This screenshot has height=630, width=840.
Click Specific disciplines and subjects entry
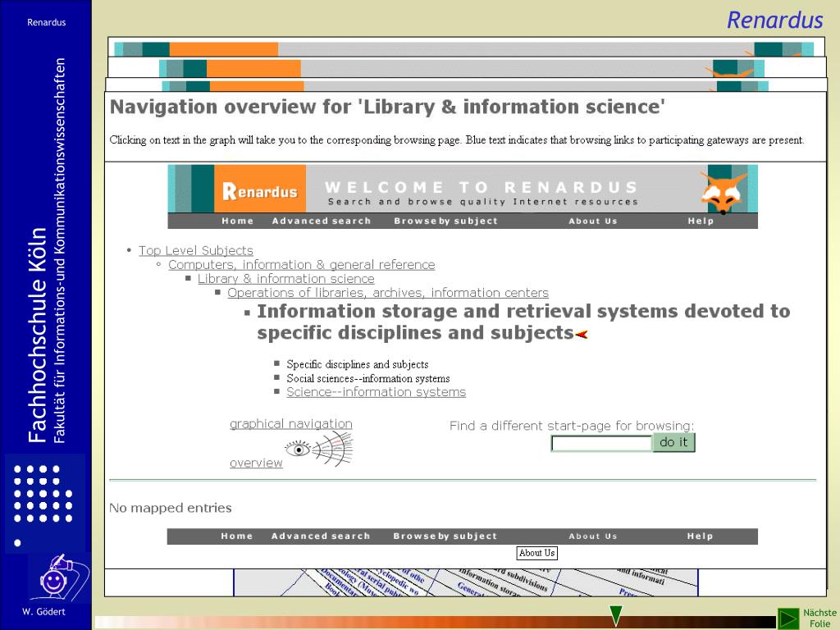tap(358, 364)
